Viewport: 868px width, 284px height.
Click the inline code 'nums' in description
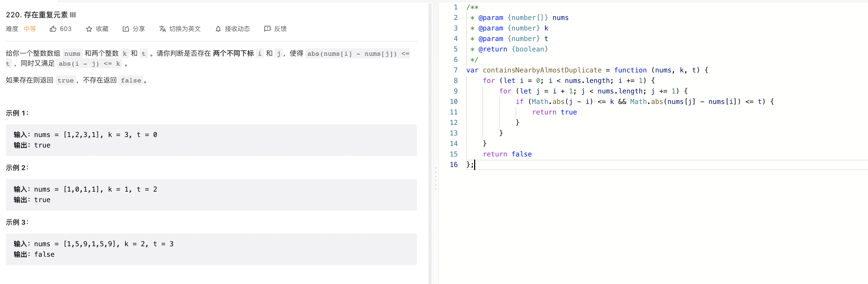(72, 54)
